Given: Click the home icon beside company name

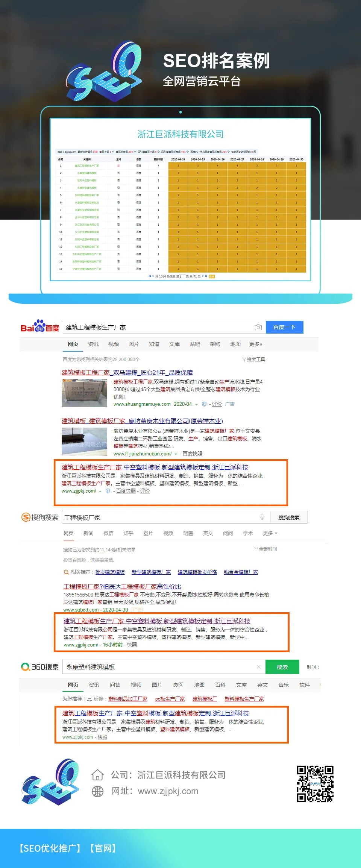Looking at the screenshot, I should pyautogui.click(x=97, y=775).
